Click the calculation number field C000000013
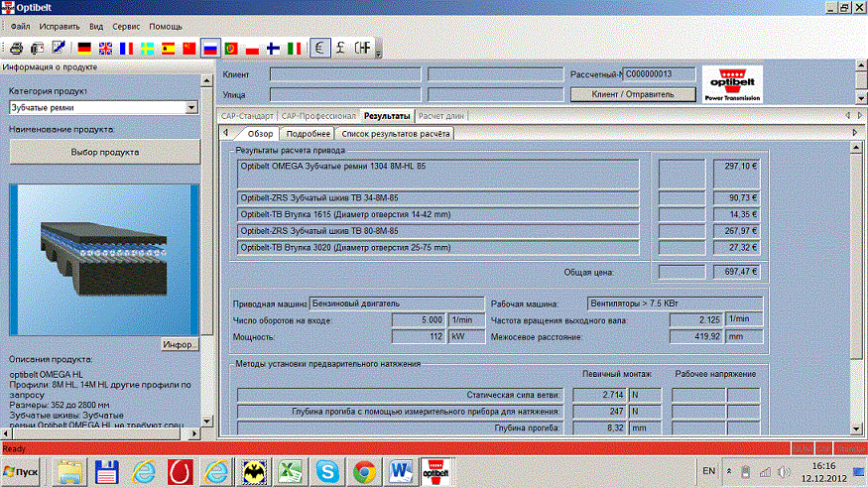The height and width of the screenshot is (488, 868). tap(659, 74)
